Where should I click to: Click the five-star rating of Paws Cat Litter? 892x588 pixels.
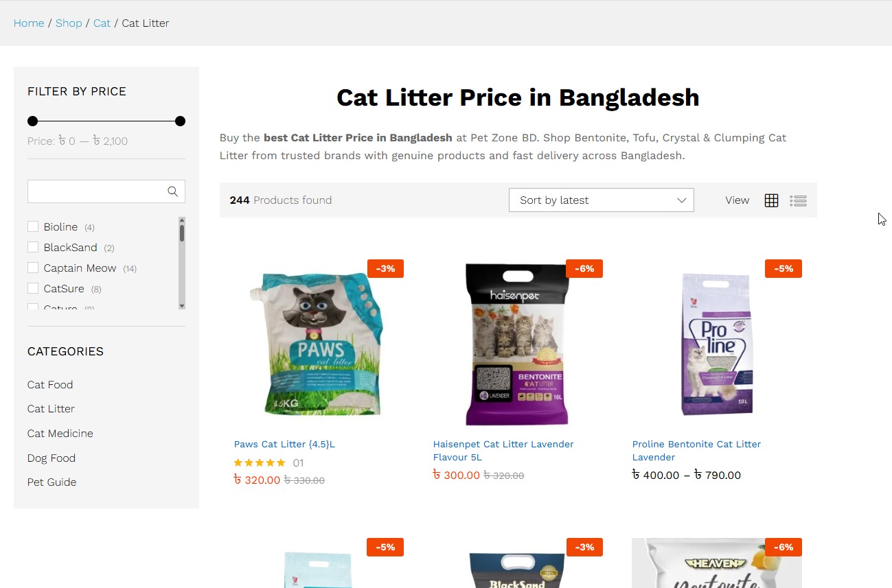tap(260, 463)
